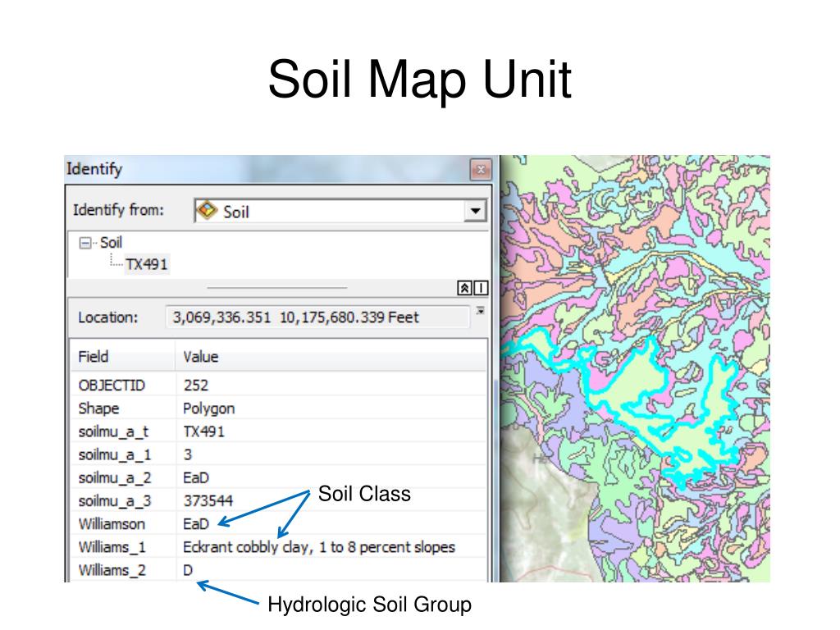The width and height of the screenshot is (840, 630).
Task: Select the value 252
Action: 195,386
